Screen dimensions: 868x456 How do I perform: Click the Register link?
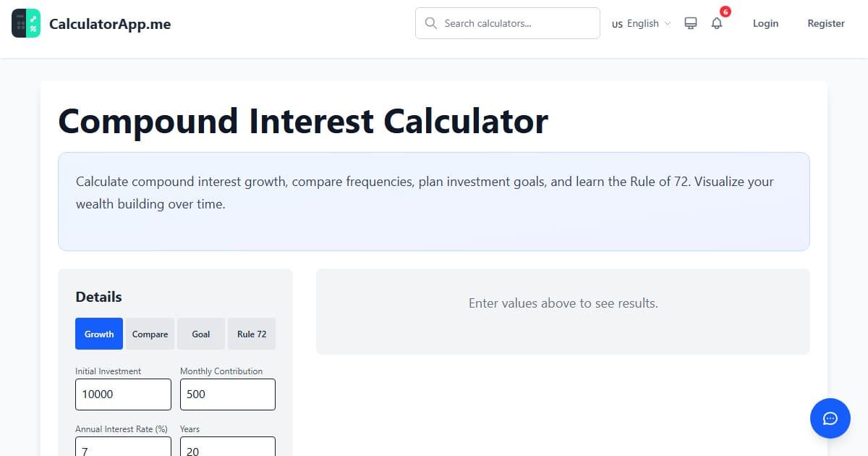click(825, 23)
